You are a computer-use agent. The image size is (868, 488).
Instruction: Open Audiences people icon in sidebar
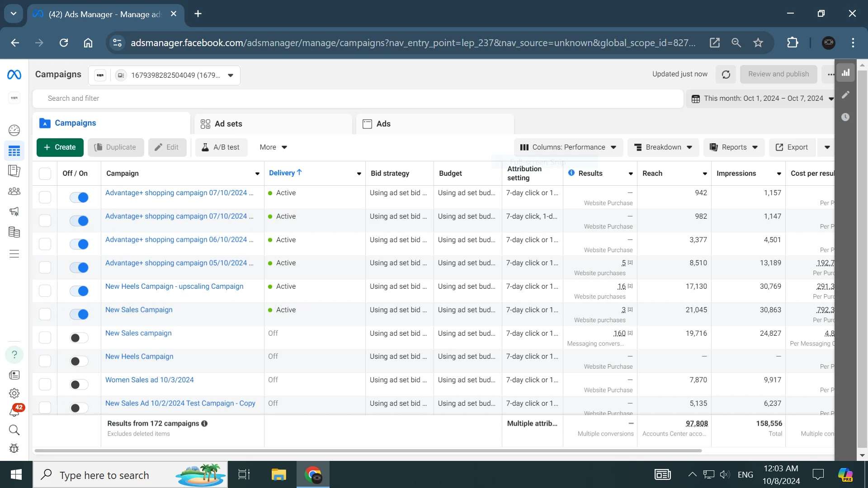14,191
